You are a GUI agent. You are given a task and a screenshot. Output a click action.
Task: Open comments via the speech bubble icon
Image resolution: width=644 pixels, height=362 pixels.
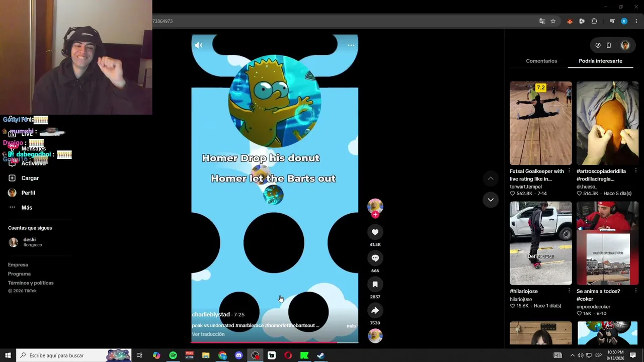point(375,258)
